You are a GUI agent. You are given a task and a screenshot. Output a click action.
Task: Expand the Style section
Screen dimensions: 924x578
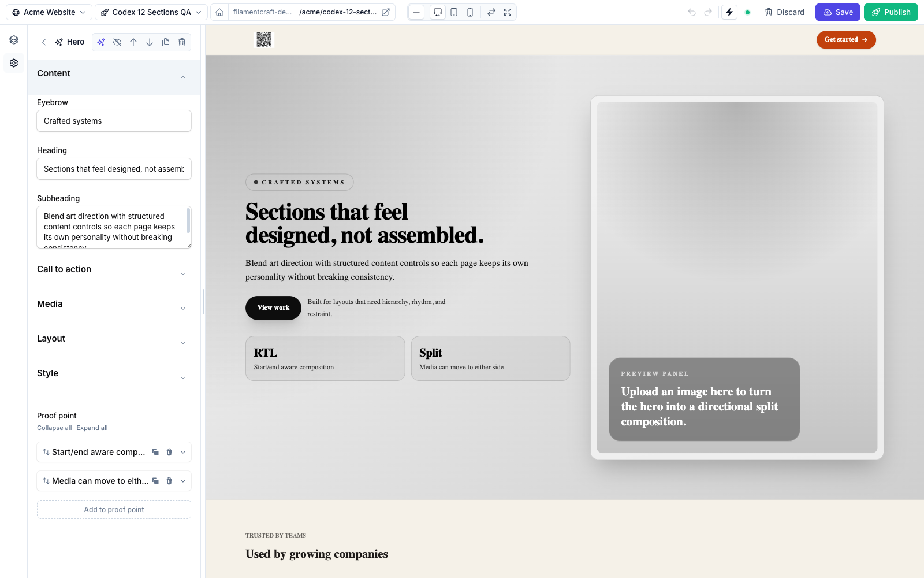[x=114, y=373]
